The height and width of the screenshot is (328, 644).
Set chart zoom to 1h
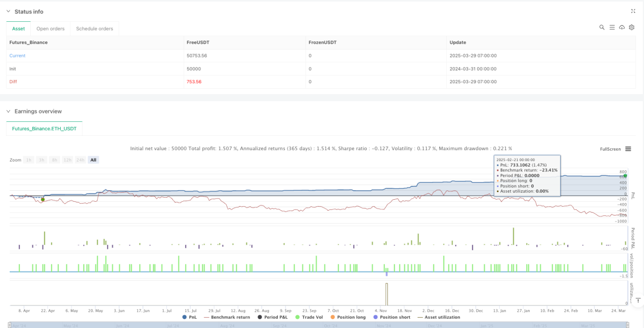(29, 160)
